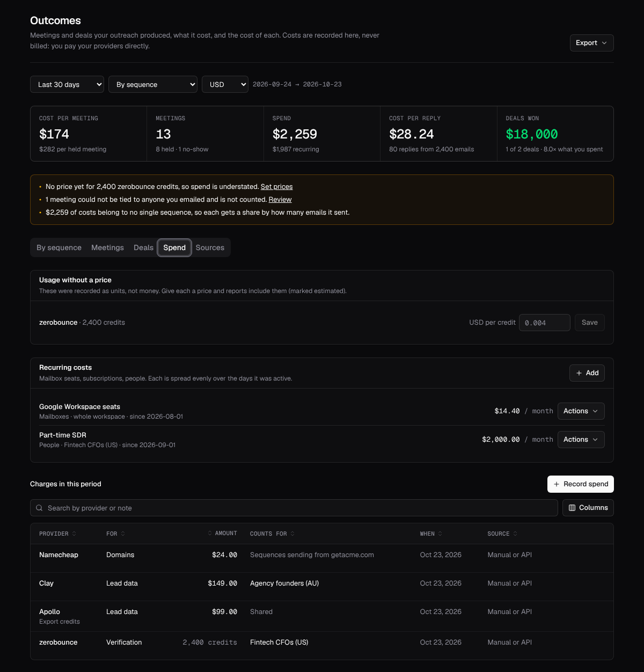The width and height of the screenshot is (644, 672).
Task: Click the Shared counts-for cell
Action: pos(261,612)
